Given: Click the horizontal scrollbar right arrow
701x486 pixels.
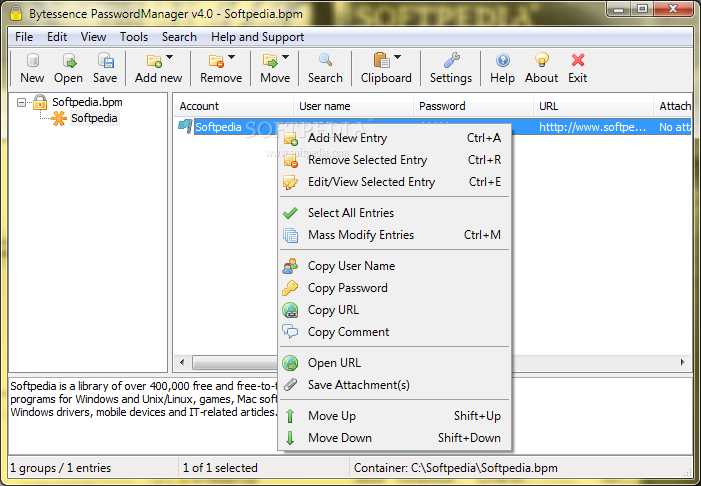Looking at the screenshot, I should click(683, 363).
